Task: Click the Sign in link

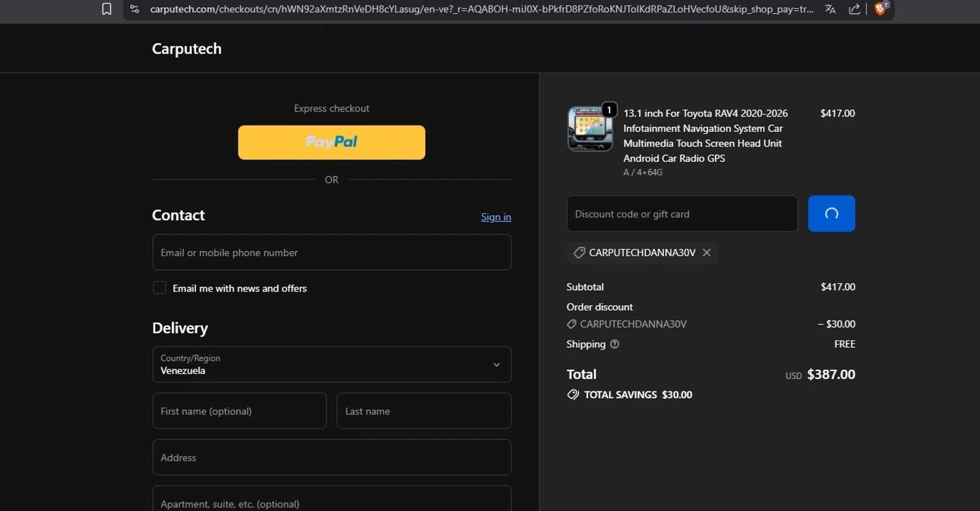Action: 496,217
